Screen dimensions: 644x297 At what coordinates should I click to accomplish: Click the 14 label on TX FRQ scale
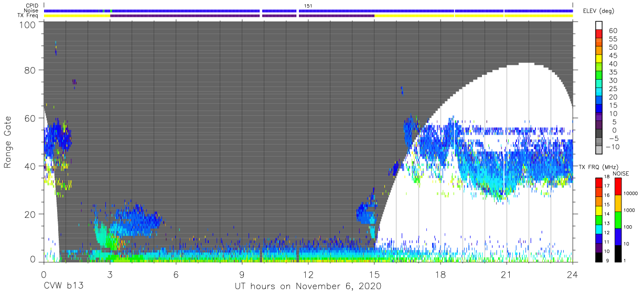click(x=607, y=214)
